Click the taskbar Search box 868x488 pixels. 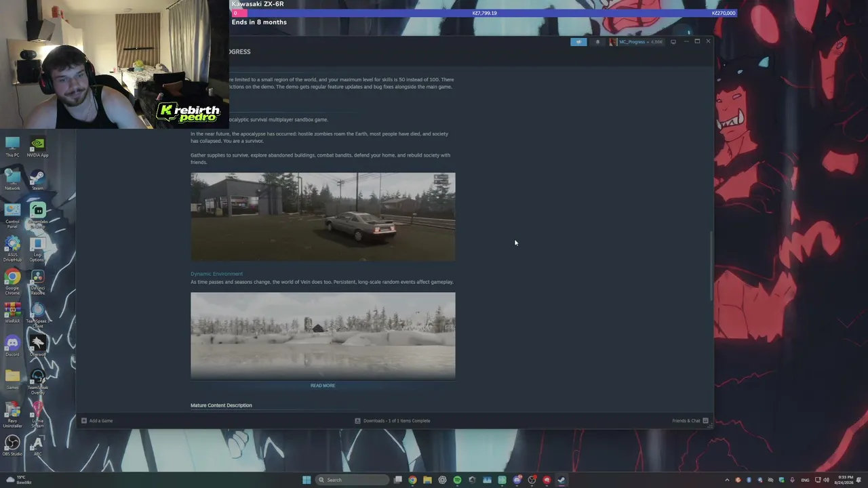point(353,480)
